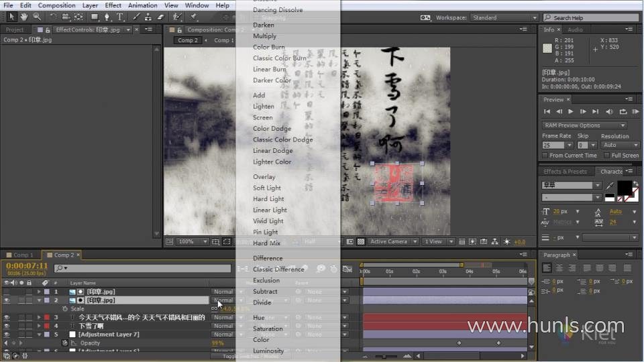The image size is (644, 362).
Task: Select the Hand tool
Action: click(24, 17)
